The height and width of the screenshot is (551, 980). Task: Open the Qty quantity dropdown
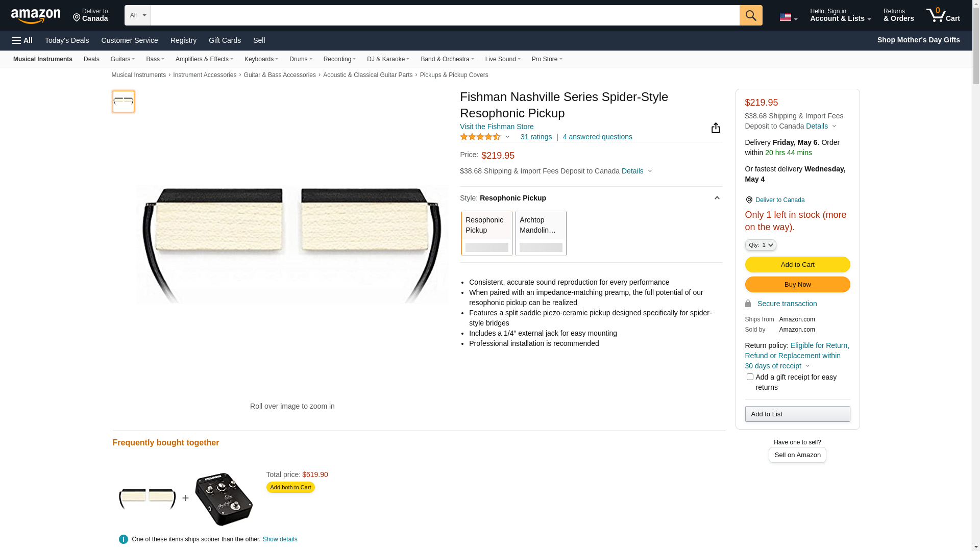pyautogui.click(x=760, y=245)
